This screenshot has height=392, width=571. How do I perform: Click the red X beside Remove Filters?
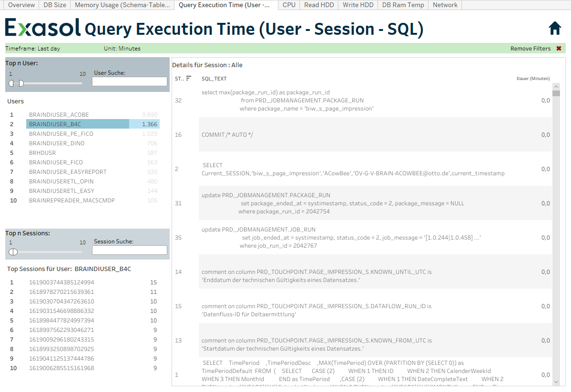click(x=559, y=49)
